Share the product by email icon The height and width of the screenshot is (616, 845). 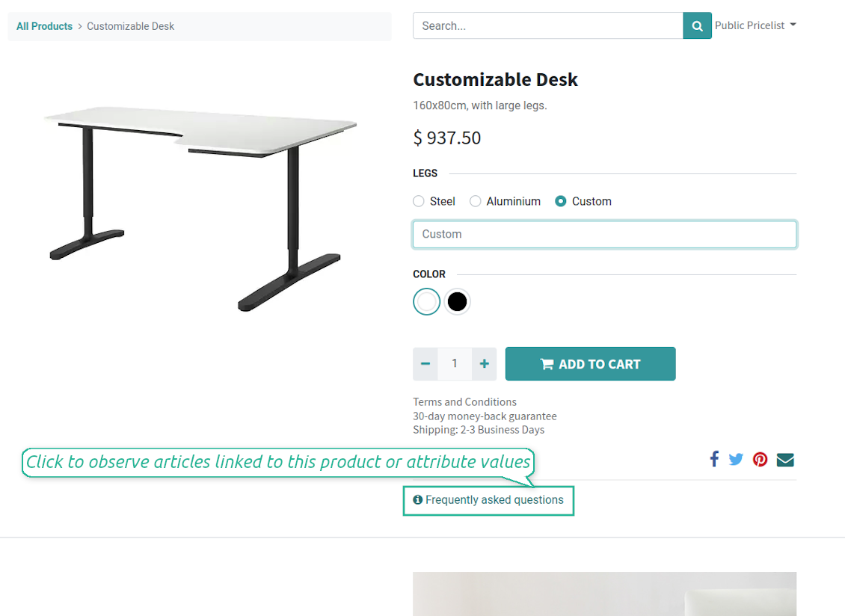tap(785, 460)
